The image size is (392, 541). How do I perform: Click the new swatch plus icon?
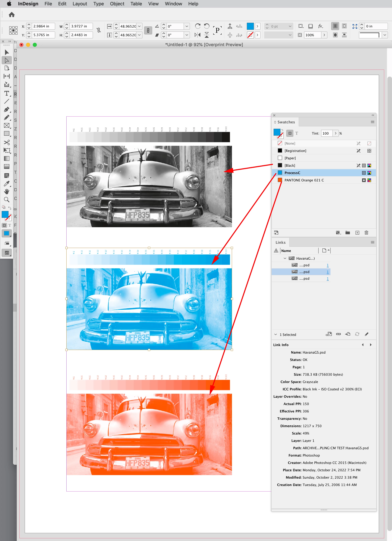click(357, 233)
